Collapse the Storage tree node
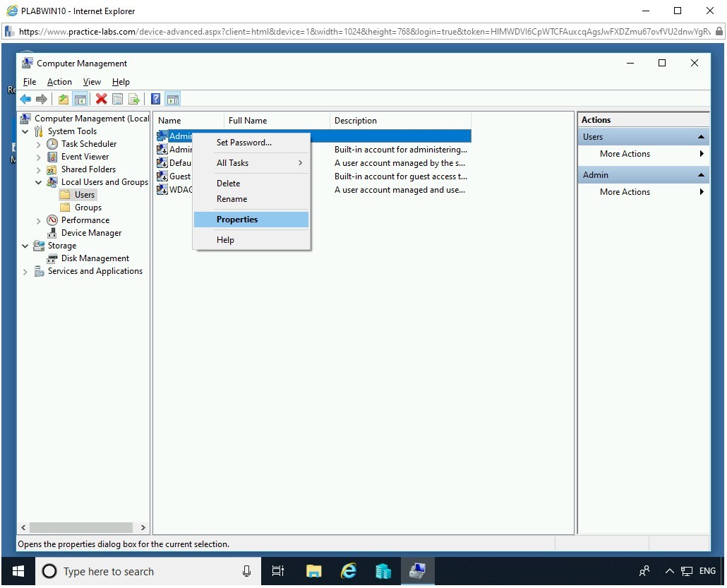Viewport: 727px width, 588px height. pyautogui.click(x=25, y=246)
